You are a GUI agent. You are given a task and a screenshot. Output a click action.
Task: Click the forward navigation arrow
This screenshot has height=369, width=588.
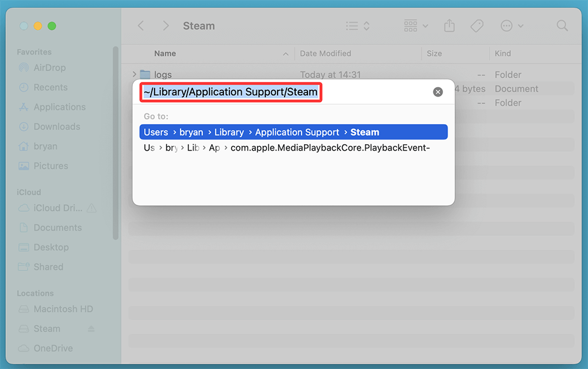(x=165, y=25)
